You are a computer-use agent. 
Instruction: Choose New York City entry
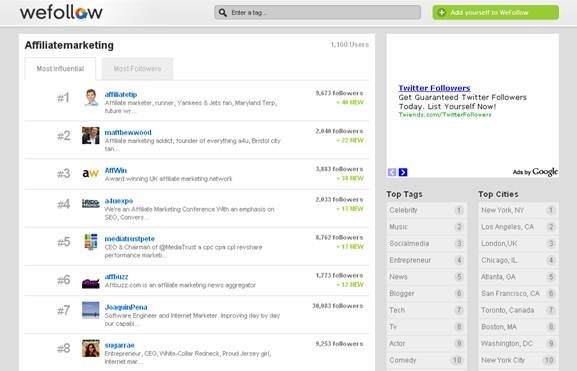[x=518, y=360]
